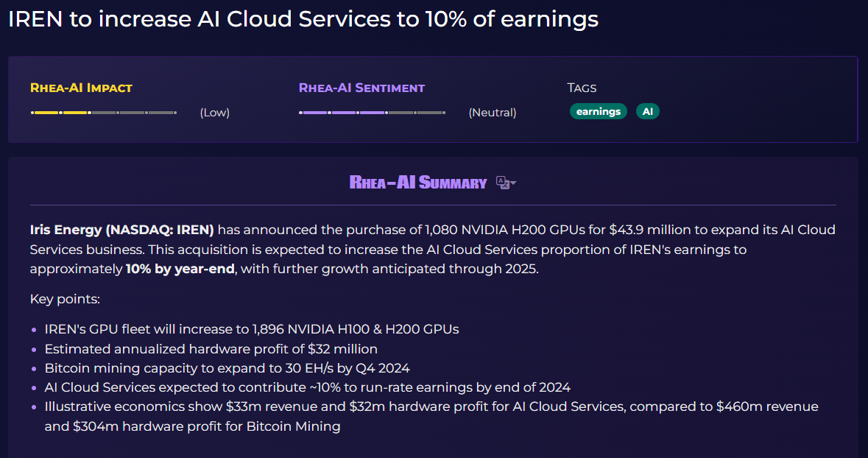
Task: Click the article headline about IREN earnings
Action: pos(303,19)
